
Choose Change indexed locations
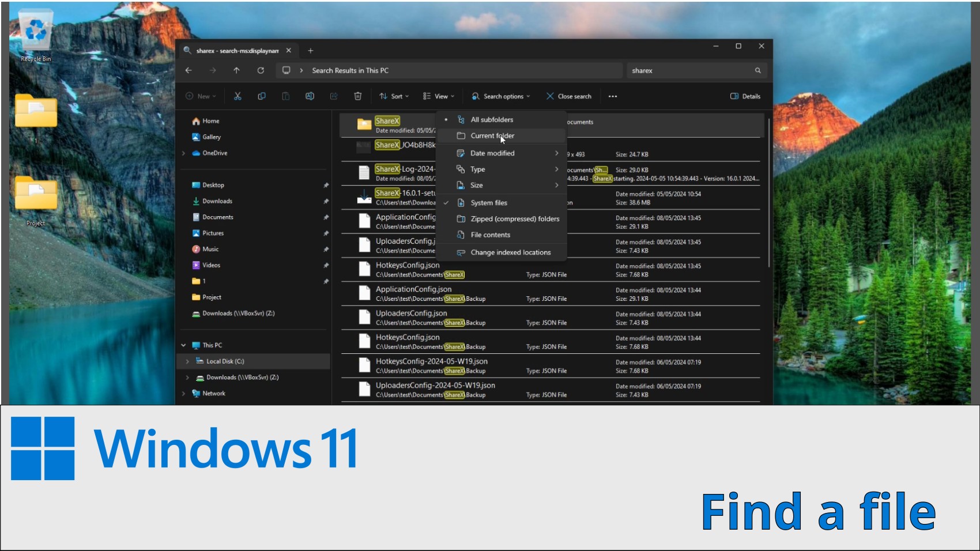[510, 252]
